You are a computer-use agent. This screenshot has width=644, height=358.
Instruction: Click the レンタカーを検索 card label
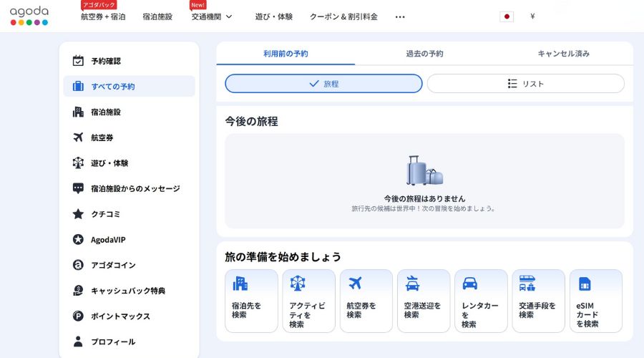pos(479,315)
